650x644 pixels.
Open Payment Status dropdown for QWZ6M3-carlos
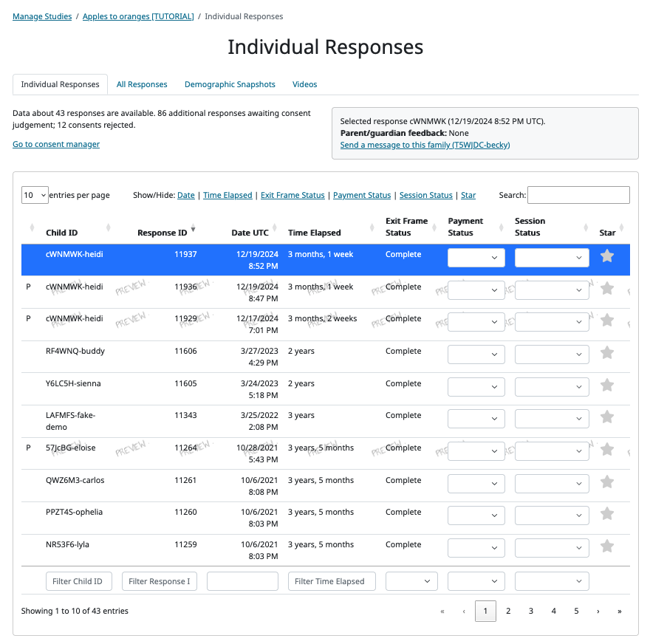pyautogui.click(x=476, y=484)
